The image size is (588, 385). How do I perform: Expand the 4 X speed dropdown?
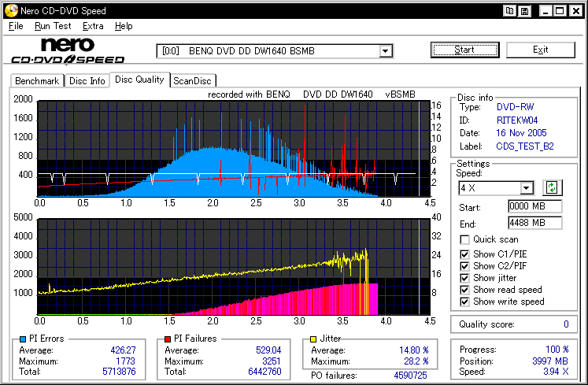(x=527, y=188)
